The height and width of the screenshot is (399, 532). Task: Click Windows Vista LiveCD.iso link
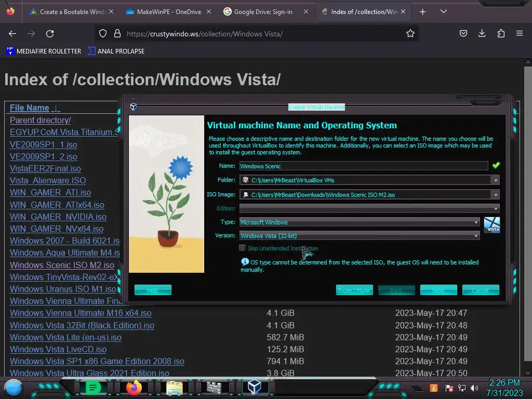point(58,349)
